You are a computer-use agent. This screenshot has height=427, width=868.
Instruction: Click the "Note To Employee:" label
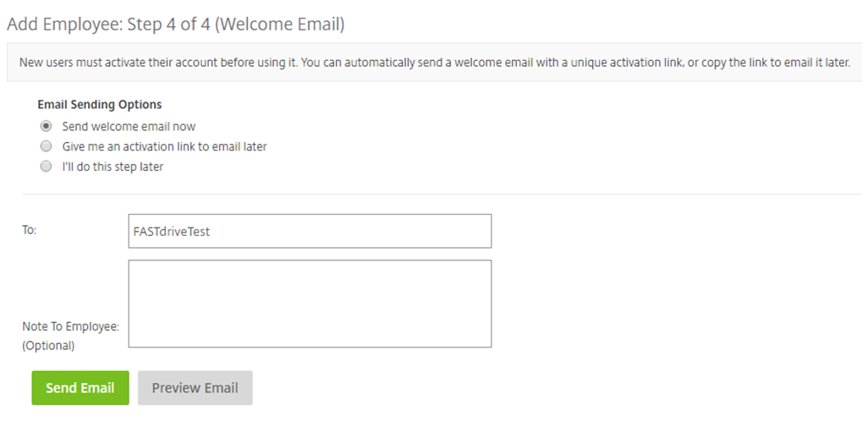71,326
